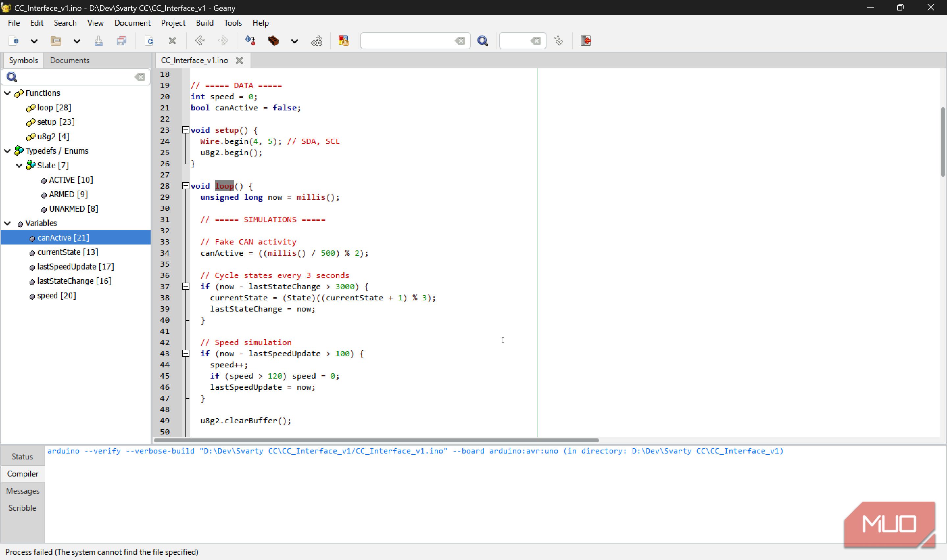Image resolution: width=947 pixels, height=560 pixels.
Task: Select lastSpeedUpdate [17] variable
Action: tap(76, 267)
